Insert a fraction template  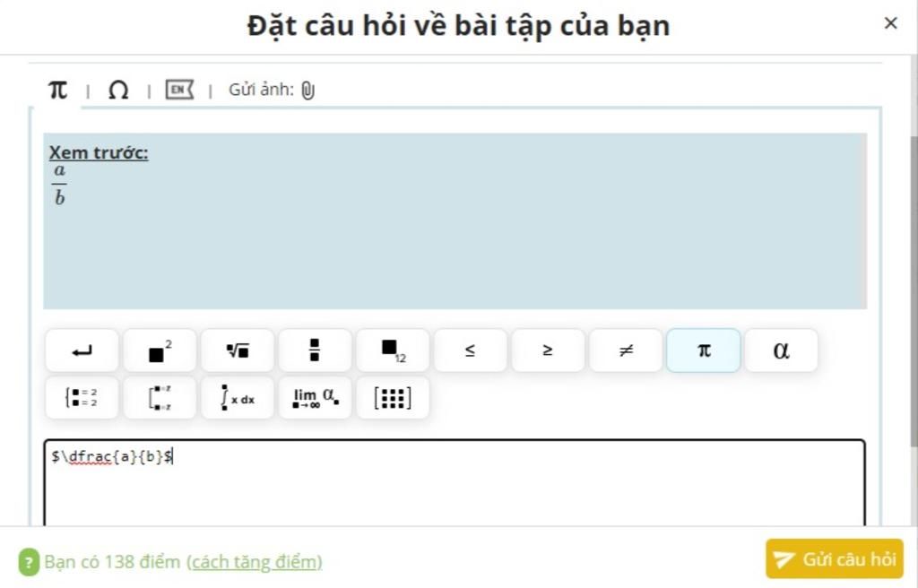coord(315,350)
